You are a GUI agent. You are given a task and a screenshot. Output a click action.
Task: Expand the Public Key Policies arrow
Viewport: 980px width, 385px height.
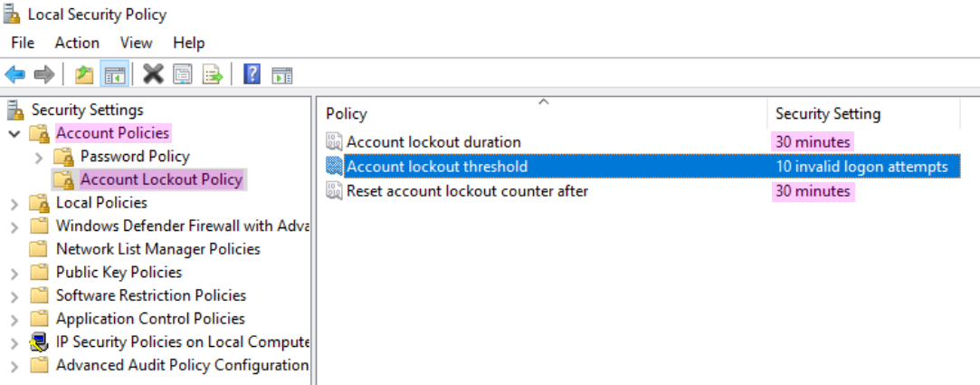pyautogui.click(x=15, y=273)
